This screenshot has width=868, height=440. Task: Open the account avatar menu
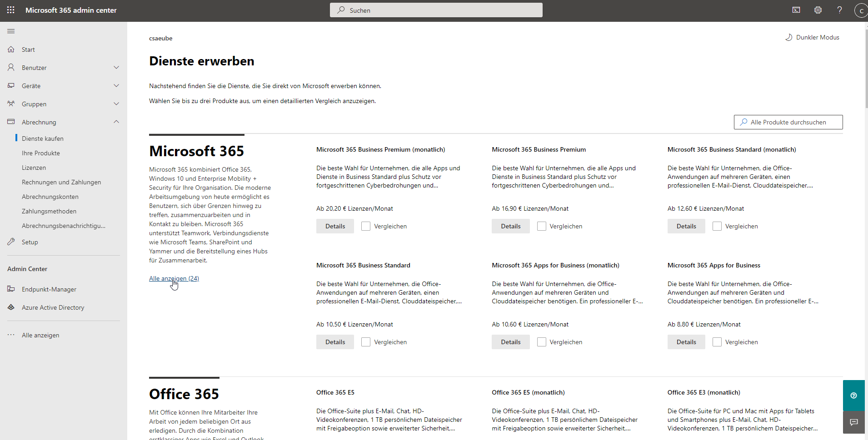coord(861,10)
